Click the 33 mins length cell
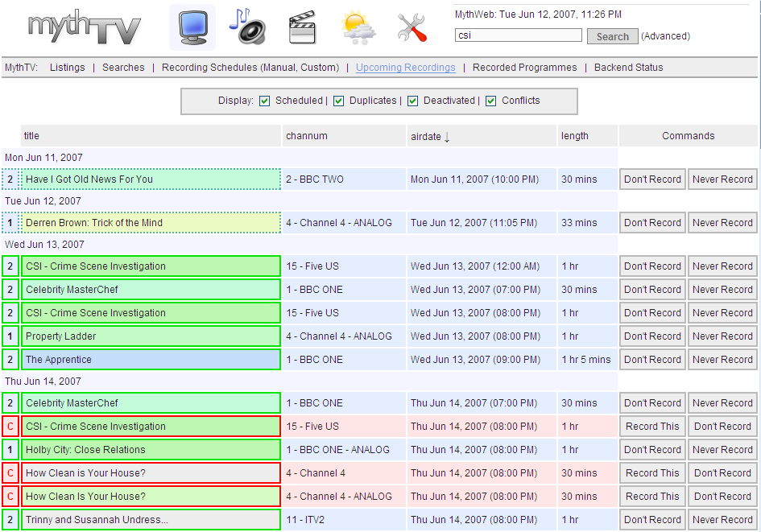The width and height of the screenshot is (761, 532). [x=587, y=223]
